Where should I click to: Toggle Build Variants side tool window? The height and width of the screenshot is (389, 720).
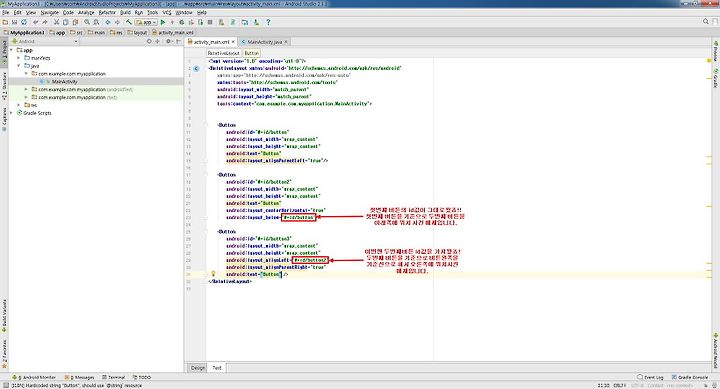4,316
